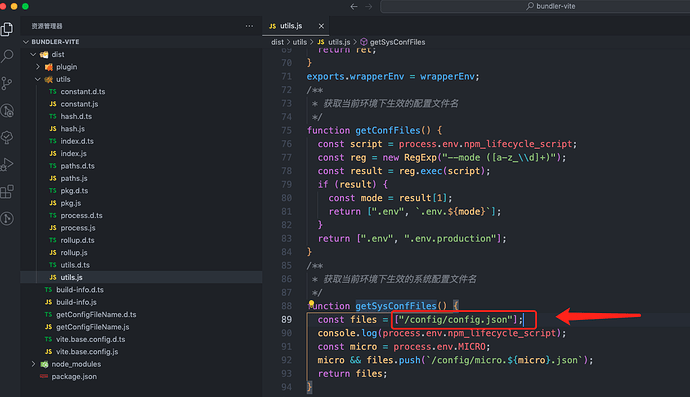Screen dimensions: 690x397
Task: Click the utils breadcrumb segment
Action: [300, 42]
